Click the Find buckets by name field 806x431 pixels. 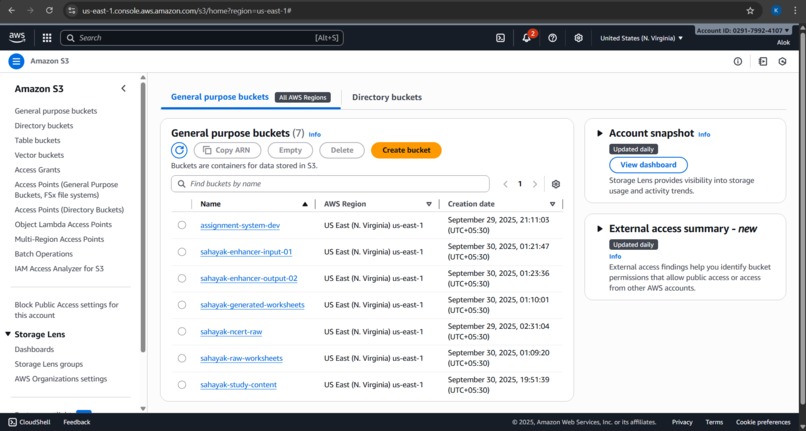pos(330,184)
